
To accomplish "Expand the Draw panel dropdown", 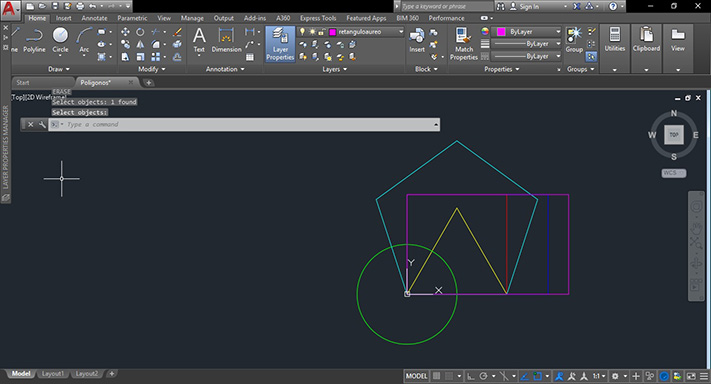I will pyautogui.click(x=58, y=69).
